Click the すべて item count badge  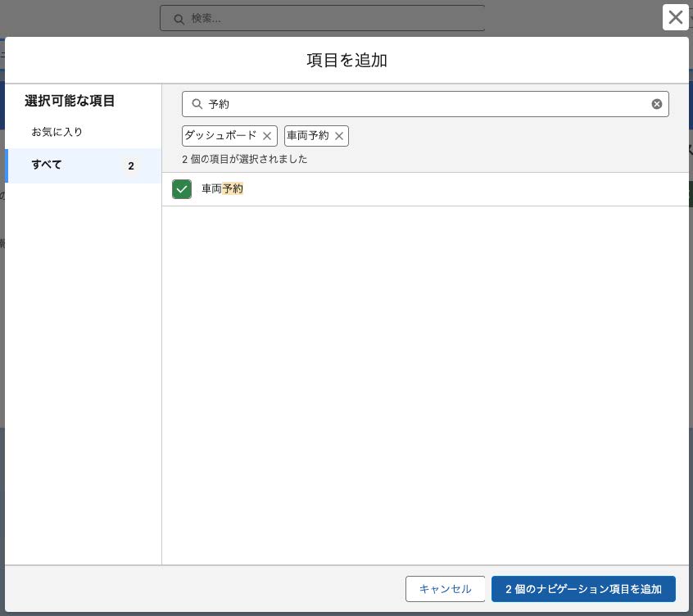coord(131,165)
